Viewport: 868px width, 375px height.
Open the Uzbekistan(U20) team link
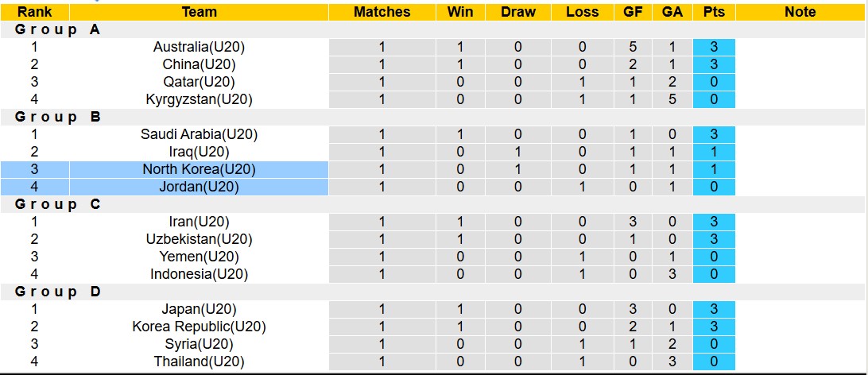coord(199,239)
